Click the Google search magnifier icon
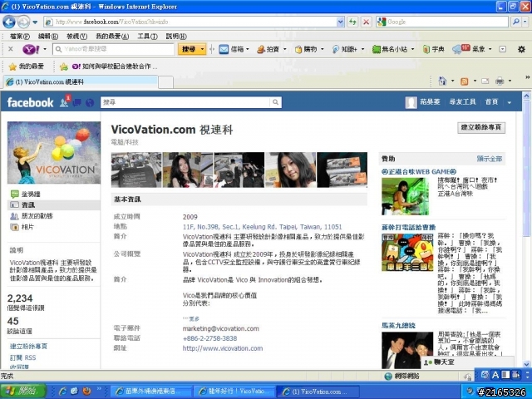The width and height of the screenshot is (532, 399). pos(516,22)
